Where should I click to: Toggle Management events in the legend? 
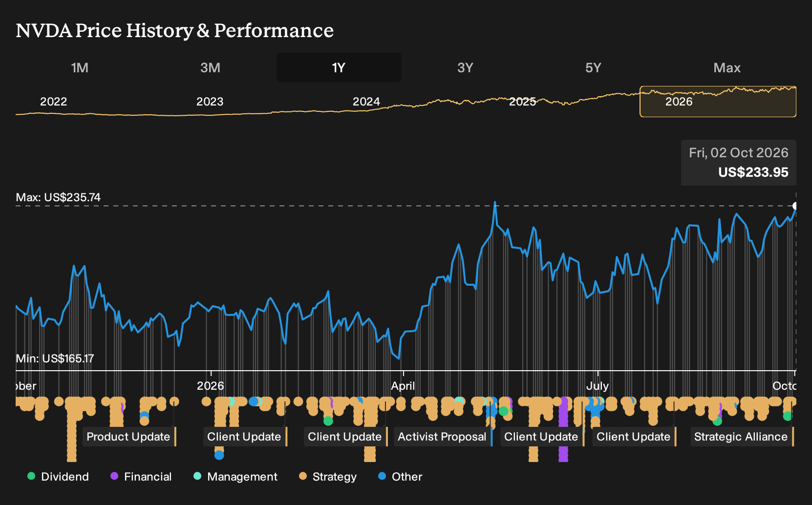point(235,477)
